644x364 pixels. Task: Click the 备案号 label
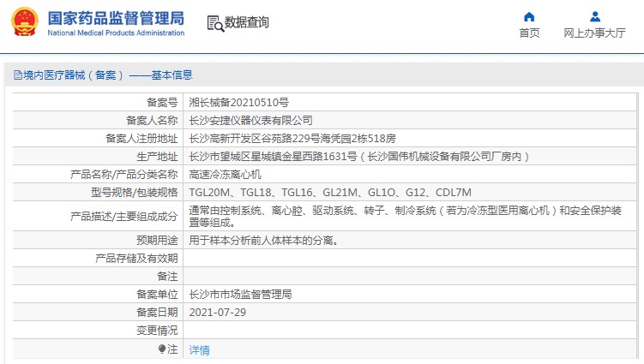click(162, 102)
